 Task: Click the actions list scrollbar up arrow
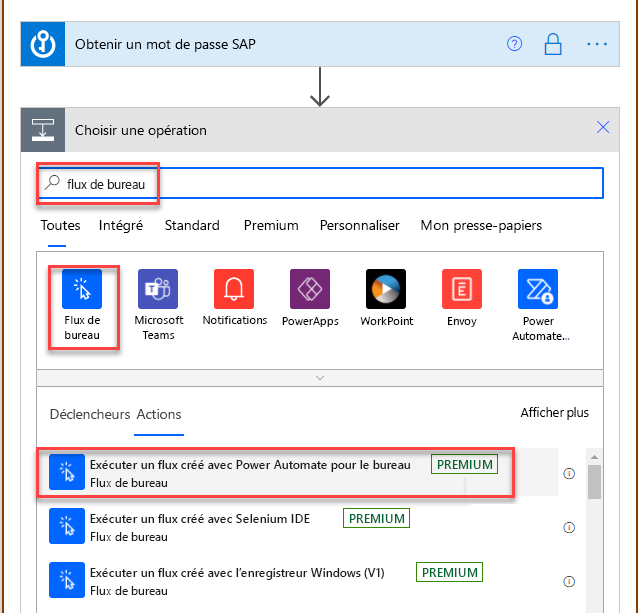594,457
